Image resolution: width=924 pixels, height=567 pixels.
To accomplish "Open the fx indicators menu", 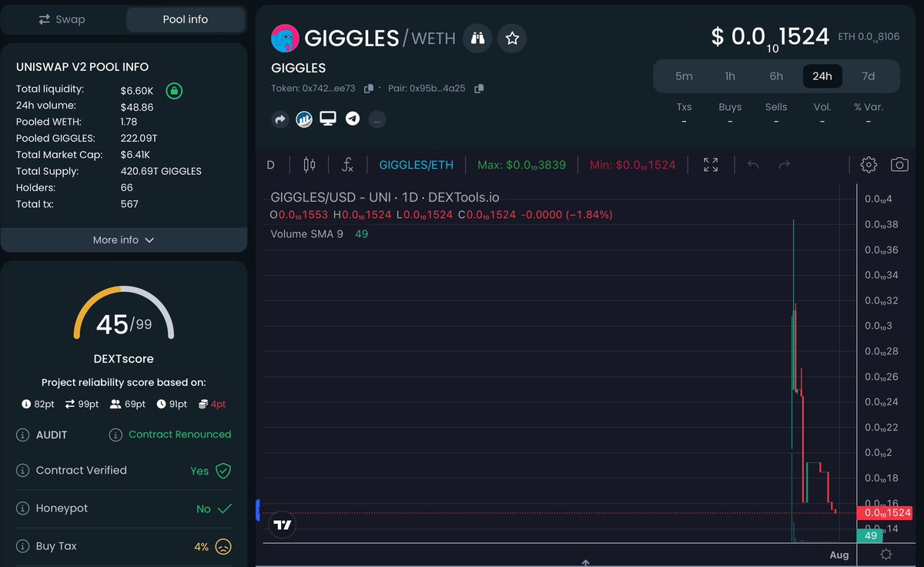I will [347, 165].
